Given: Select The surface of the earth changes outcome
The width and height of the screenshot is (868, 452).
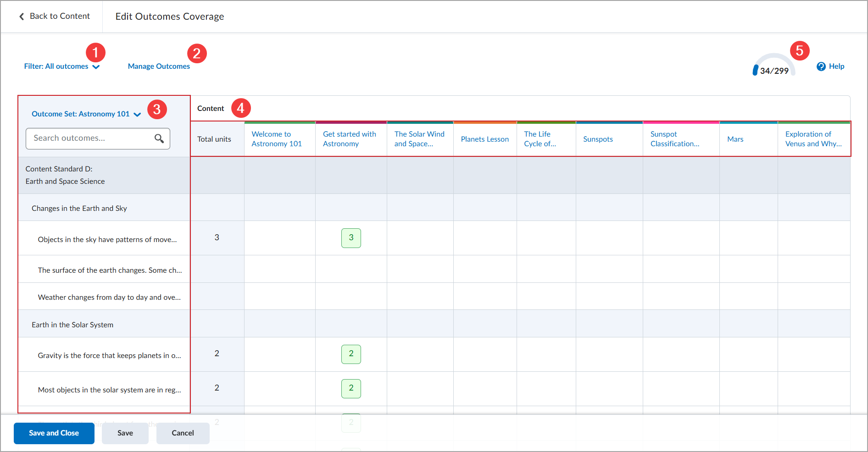Looking at the screenshot, I should tap(104, 270).
